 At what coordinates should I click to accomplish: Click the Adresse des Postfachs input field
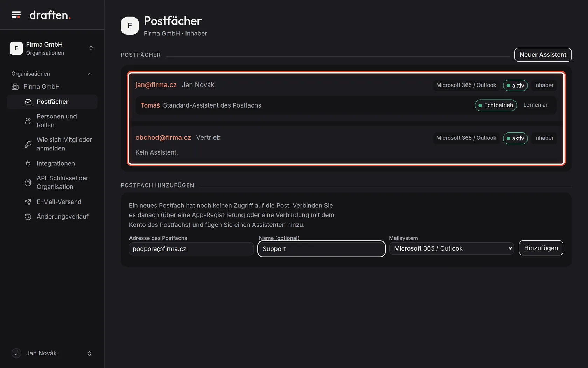(191, 249)
